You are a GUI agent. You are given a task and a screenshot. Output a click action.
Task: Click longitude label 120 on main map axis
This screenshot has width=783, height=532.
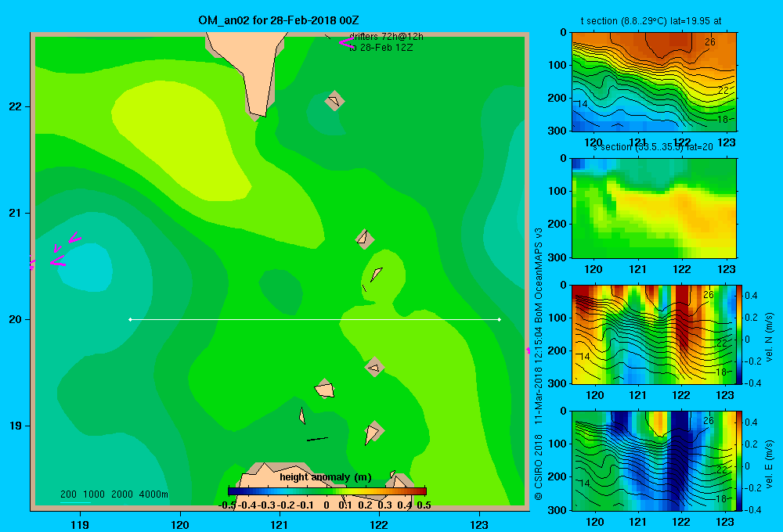click(x=180, y=524)
